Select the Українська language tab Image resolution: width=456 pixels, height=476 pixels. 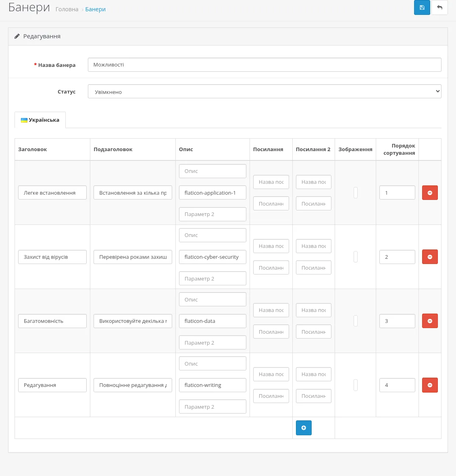40,120
